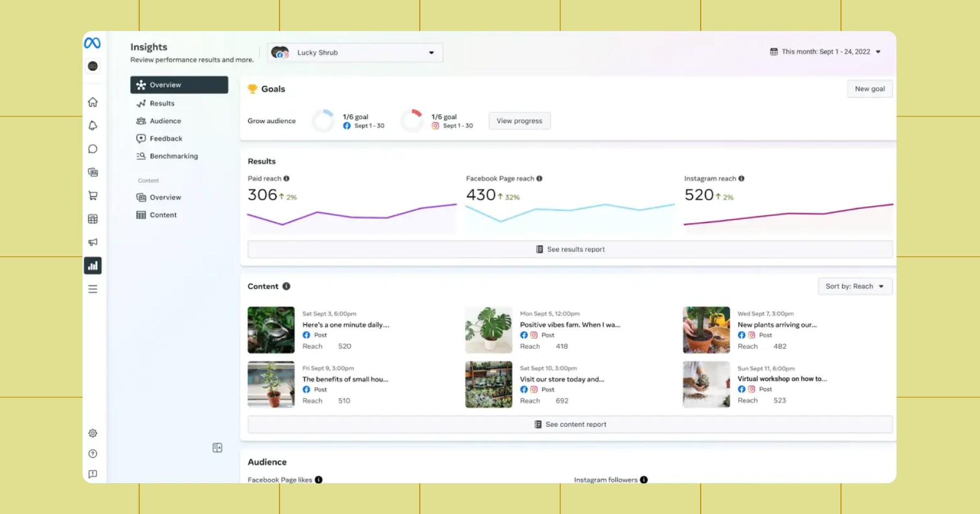This screenshot has width=980, height=514.
Task: Click the Facebook Page likes info icon
Action: [x=318, y=480]
